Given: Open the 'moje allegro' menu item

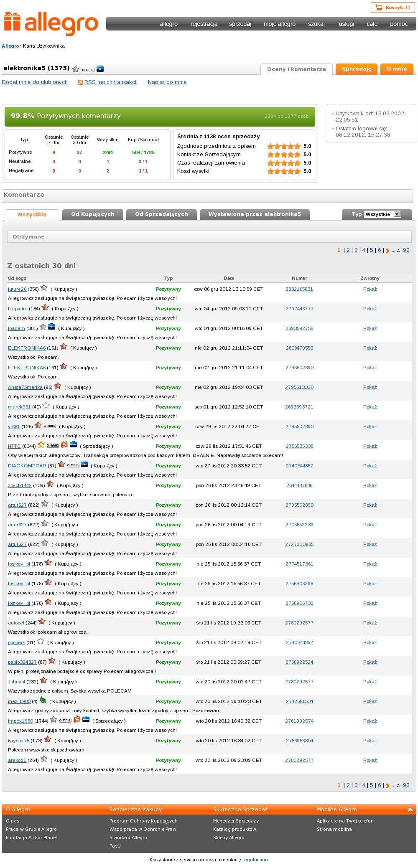Looking at the screenshot, I should point(280,24).
